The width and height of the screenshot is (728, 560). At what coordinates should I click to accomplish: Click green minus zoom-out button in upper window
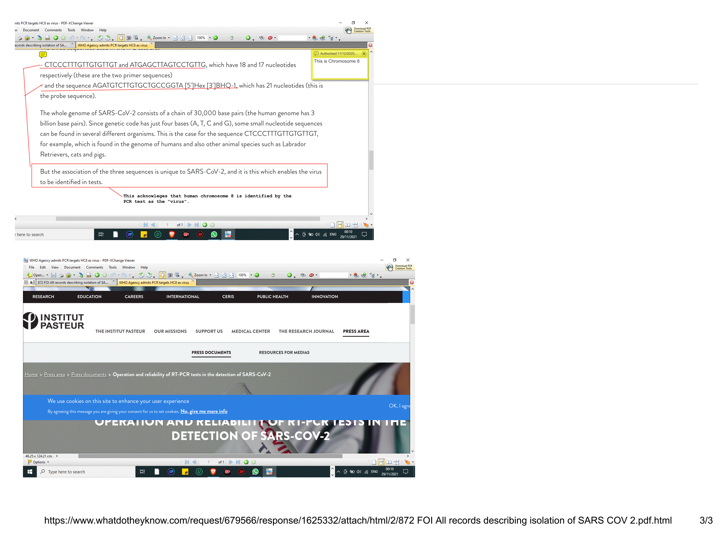point(215,38)
